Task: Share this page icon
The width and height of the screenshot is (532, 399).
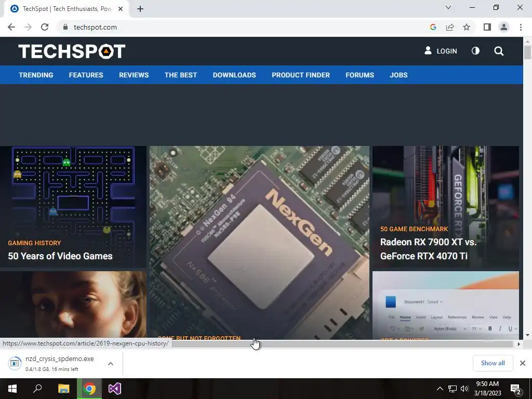Action: coord(450,27)
